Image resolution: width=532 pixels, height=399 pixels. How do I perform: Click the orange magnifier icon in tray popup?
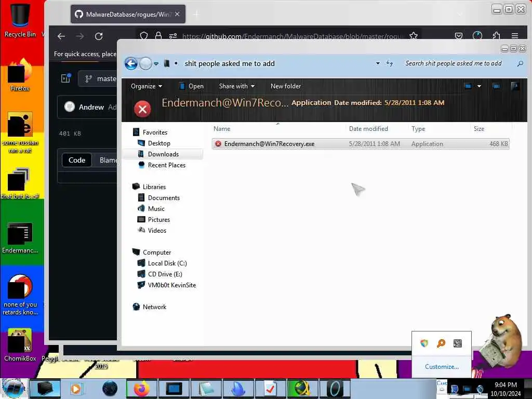(441, 343)
